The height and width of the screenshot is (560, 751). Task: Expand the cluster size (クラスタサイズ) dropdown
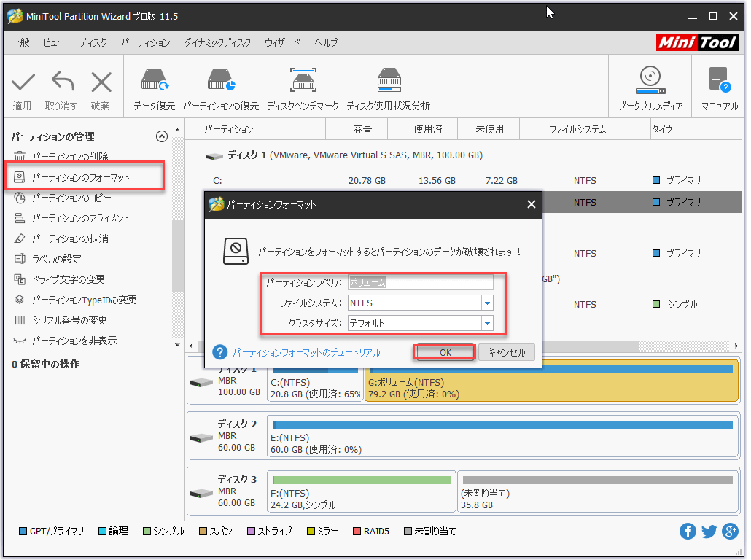pyautogui.click(x=486, y=323)
